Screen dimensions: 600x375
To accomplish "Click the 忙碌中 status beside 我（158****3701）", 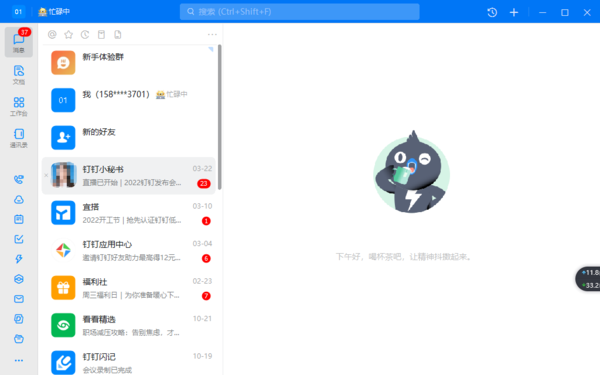I will [172, 94].
